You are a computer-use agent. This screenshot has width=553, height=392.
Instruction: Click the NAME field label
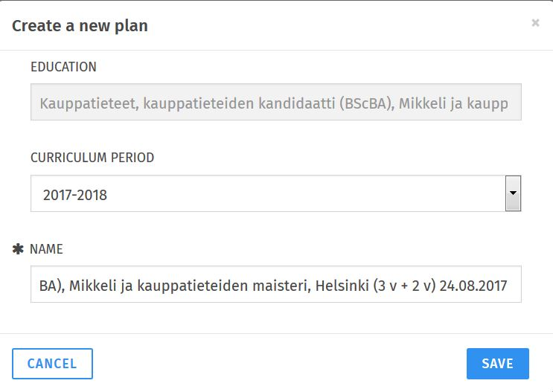click(46, 250)
